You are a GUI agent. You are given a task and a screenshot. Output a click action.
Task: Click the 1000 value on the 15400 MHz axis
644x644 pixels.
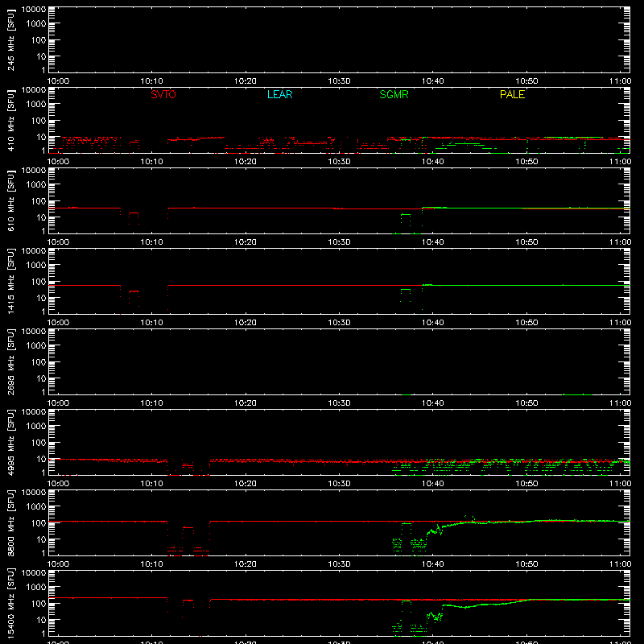36,588
